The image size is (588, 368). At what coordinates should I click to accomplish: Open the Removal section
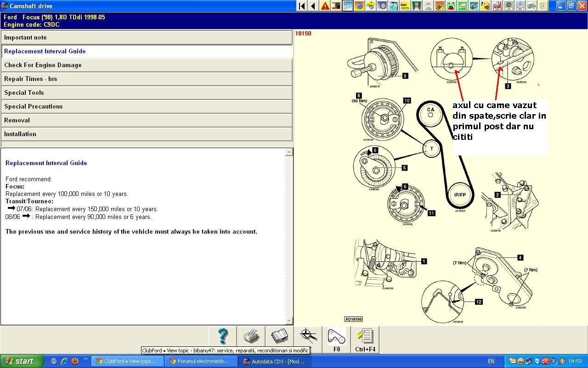(x=147, y=121)
